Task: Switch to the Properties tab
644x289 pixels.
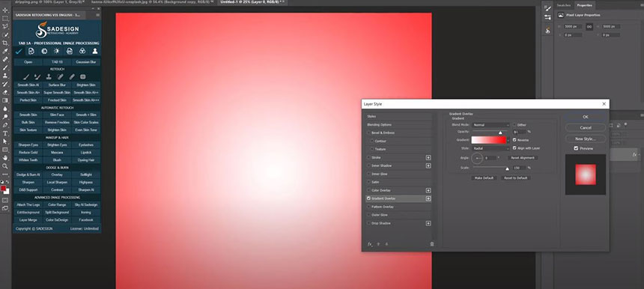Action: [x=584, y=5]
